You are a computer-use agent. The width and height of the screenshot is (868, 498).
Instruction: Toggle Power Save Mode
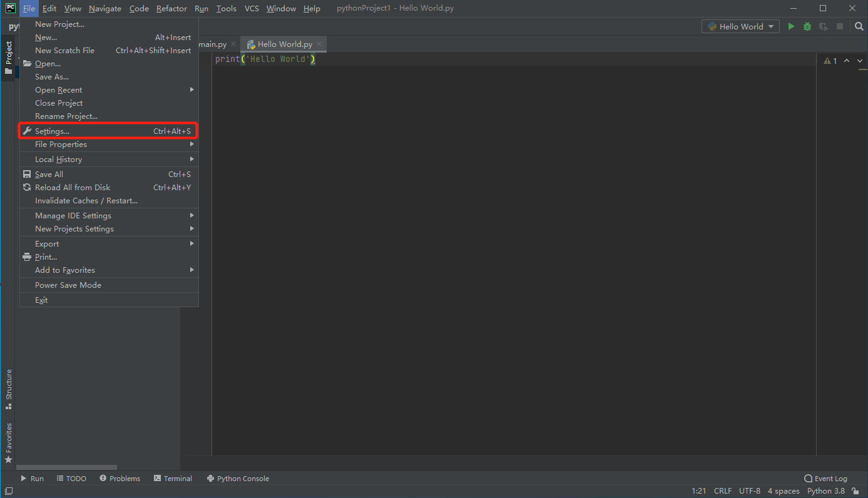[x=109, y=285]
